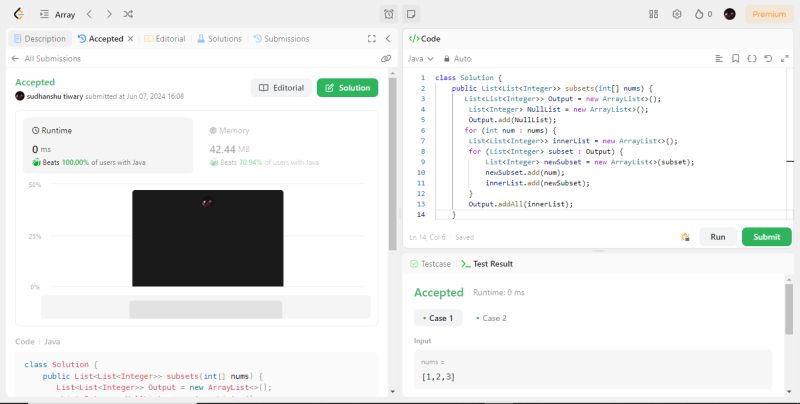Open the Java language dropdown
Viewport: 800px width, 404px height.
point(420,59)
